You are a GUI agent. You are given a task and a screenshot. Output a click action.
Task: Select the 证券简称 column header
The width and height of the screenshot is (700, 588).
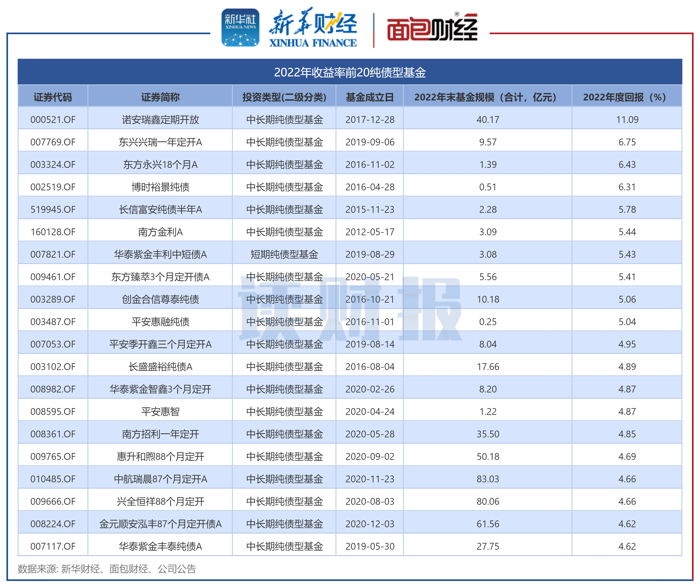point(160,97)
